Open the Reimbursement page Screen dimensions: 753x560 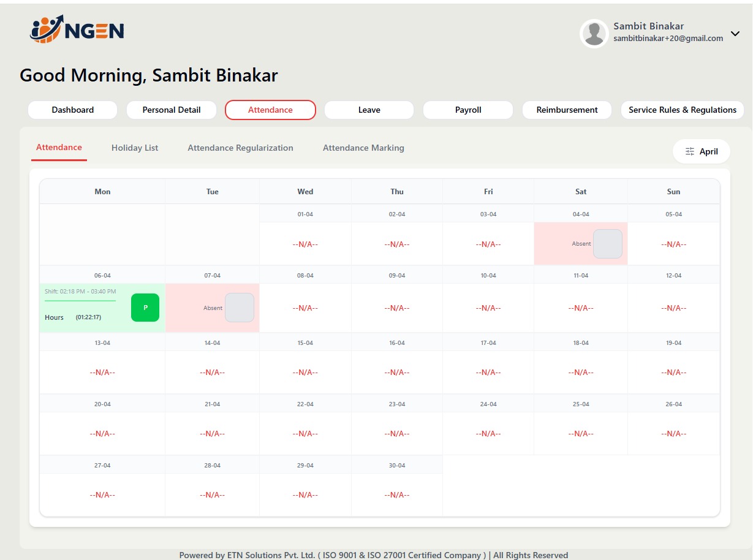click(x=567, y=110)
